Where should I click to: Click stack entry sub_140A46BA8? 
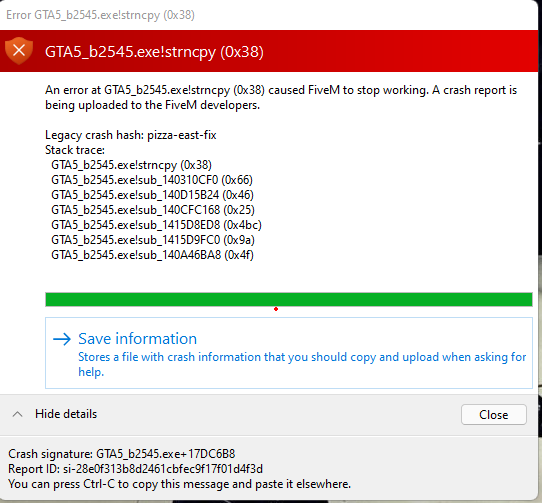(x=152, y=255)
